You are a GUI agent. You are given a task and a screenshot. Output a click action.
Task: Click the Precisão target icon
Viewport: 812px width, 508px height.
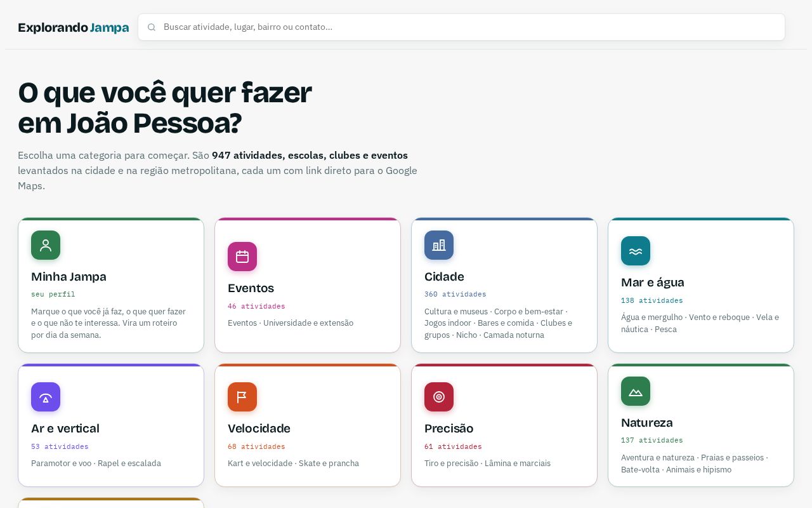point(439,397)
